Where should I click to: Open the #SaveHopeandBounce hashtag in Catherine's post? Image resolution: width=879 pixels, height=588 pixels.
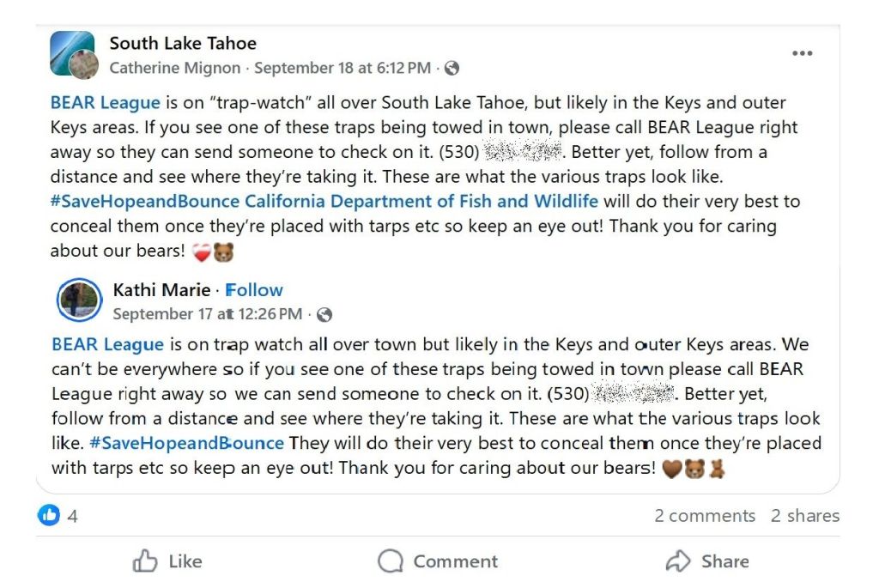144,202
